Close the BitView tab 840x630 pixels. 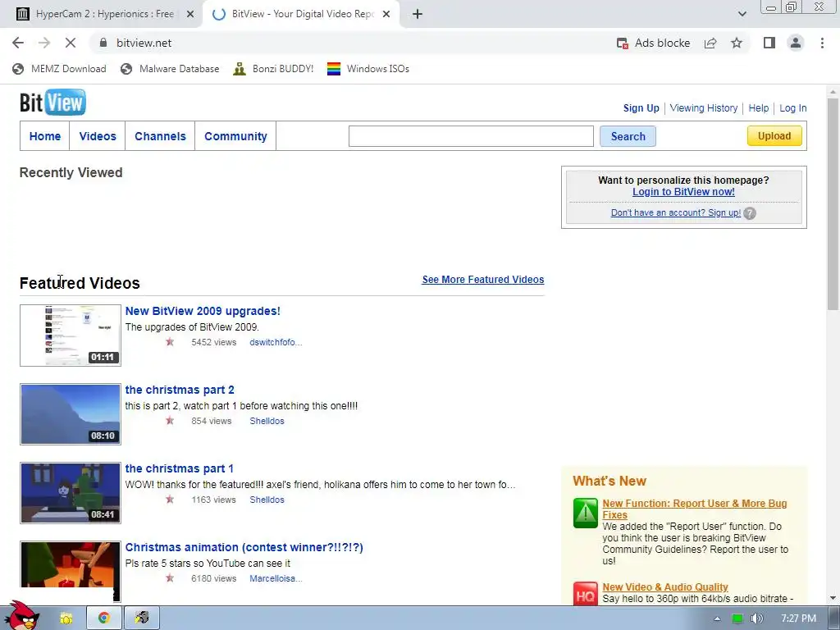pyautogui.click(x=386, y=14)
